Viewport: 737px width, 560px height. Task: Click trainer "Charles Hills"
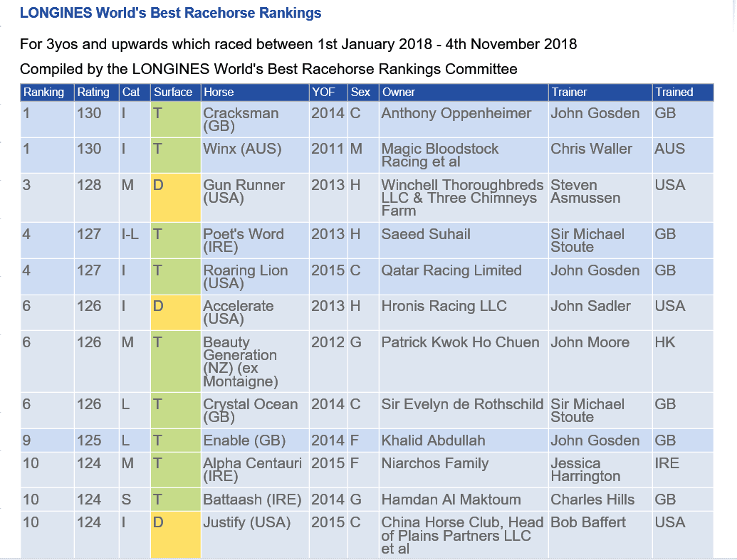tap(592, 500)
